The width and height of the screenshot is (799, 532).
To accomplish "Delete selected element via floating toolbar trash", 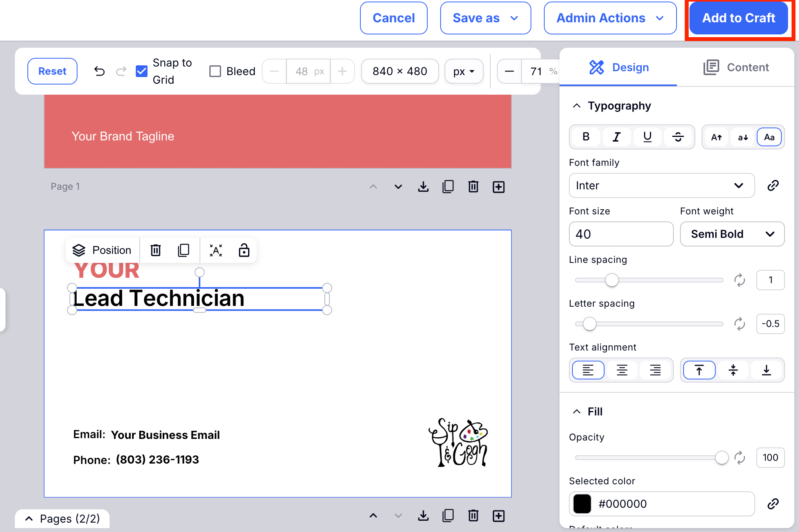I will (x=156, y=250).
